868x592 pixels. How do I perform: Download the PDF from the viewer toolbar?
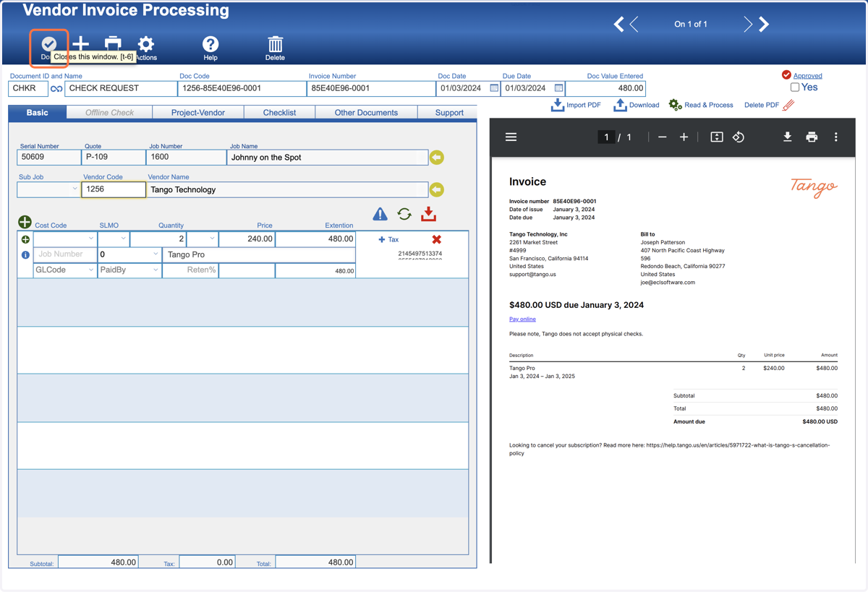tap(787, 137)
